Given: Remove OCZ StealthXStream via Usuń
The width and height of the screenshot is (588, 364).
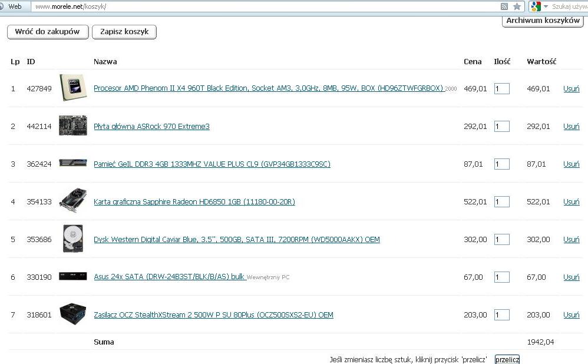Looking at the screenshot, I should [x=571, y=315].
